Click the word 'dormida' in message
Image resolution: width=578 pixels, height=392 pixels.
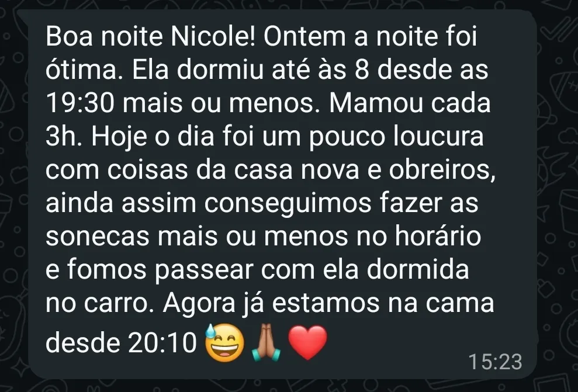click(418, 269)
